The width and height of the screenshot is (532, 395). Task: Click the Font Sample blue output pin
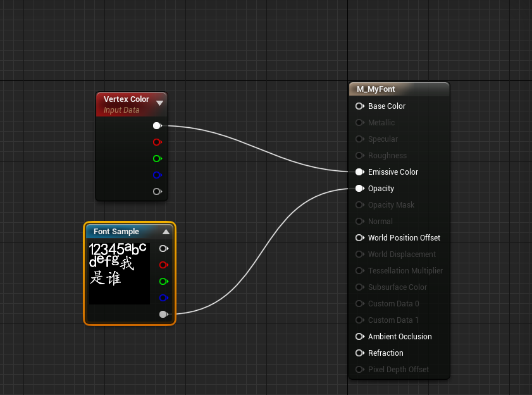tap(164, 298)
